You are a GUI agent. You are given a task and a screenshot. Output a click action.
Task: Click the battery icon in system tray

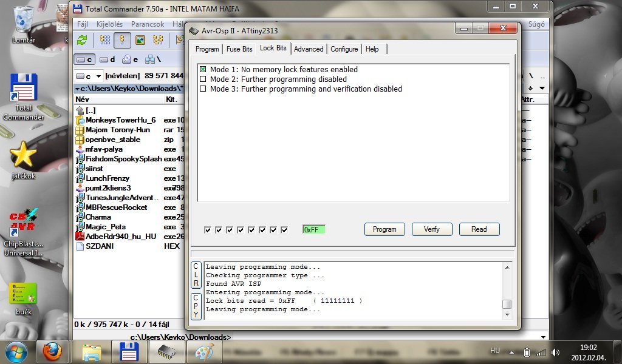[527, 352]
